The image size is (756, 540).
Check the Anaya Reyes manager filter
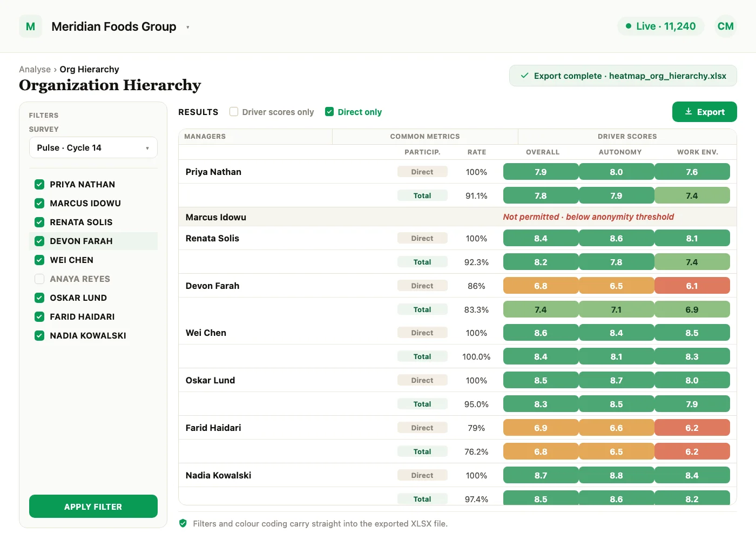click(39, 279)
